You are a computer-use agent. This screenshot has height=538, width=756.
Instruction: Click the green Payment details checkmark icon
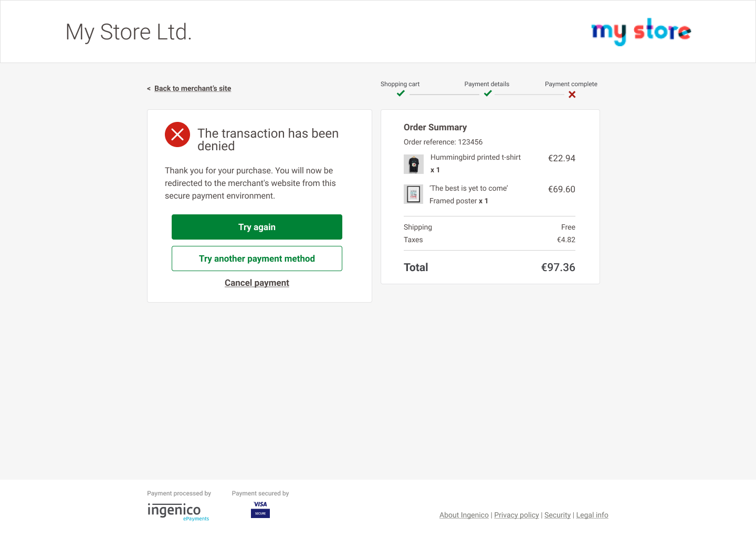pyautogui.click(x=488, y=93)
